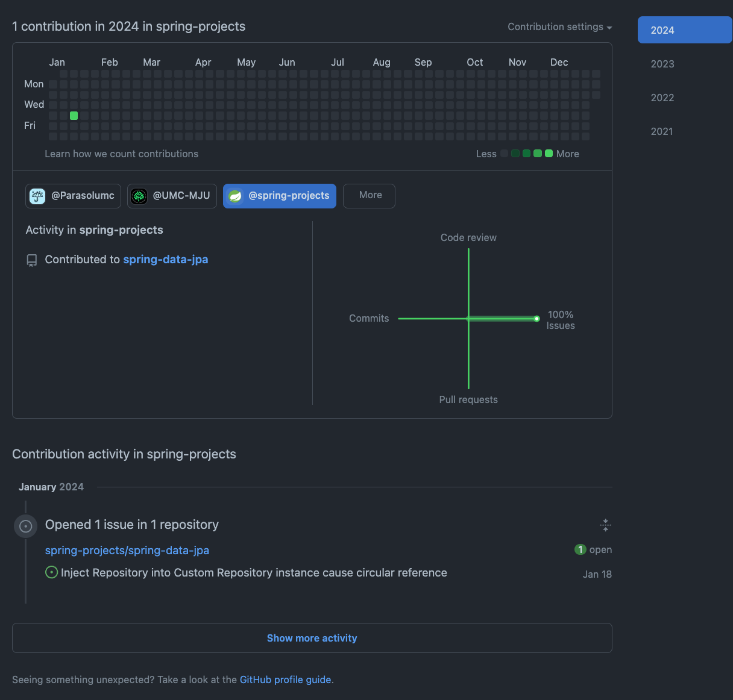The image size is (733, 700).
Task: Click the lightest legend square next to Less
Action: click(504, 154)
